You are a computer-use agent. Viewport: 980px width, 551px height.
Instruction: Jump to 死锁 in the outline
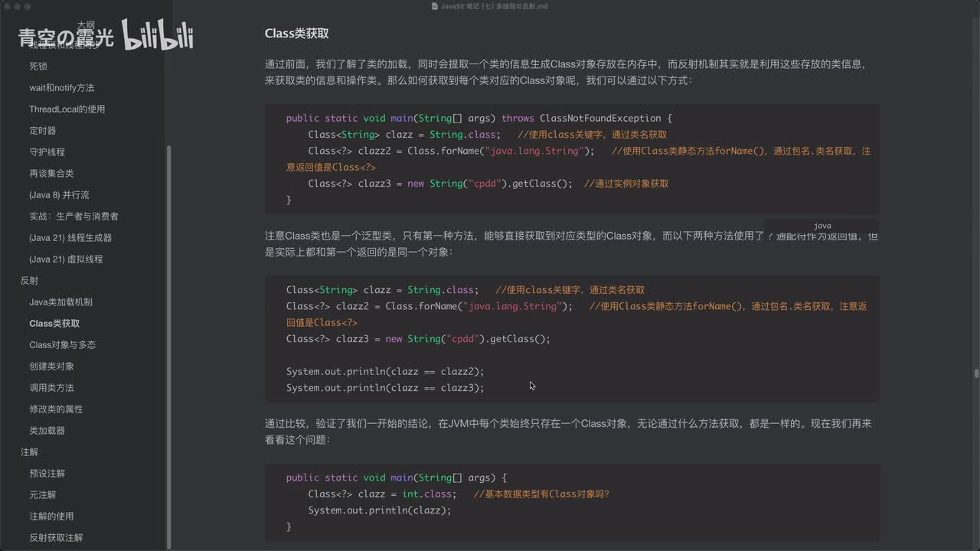38,67
